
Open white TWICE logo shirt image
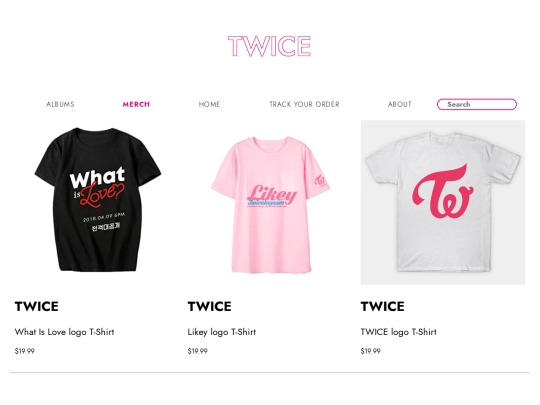[x=443, y=202]
